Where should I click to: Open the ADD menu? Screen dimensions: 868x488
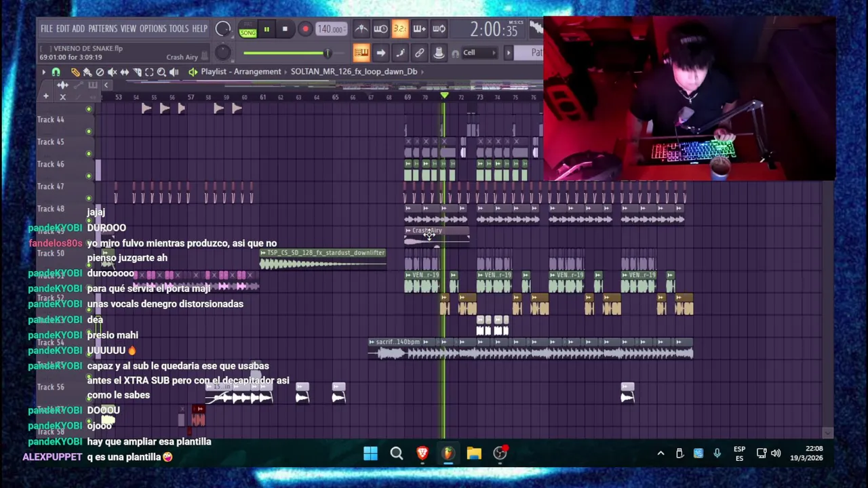click(78, 29)
